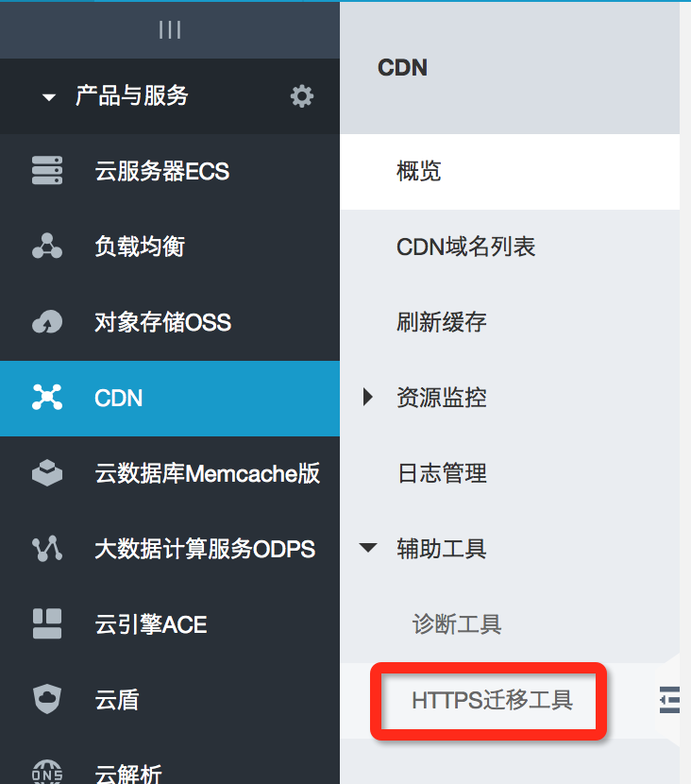Select the CDN sidebar label
691x784 pixels.
click(x=119, y=399)
